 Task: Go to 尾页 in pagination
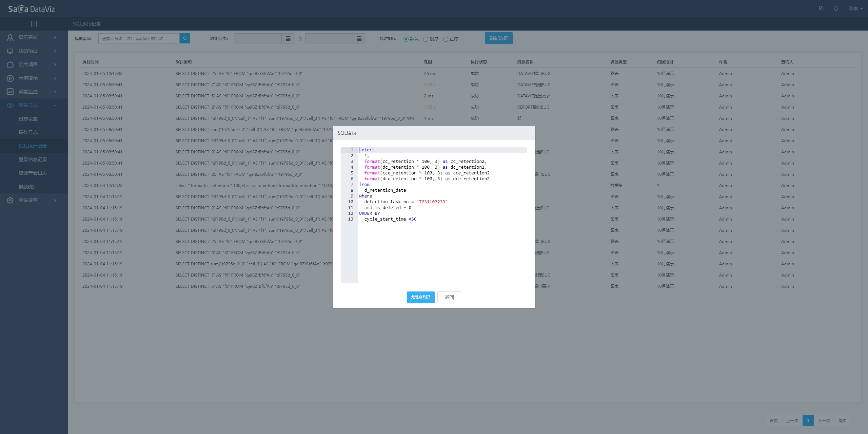coord(842,420)
